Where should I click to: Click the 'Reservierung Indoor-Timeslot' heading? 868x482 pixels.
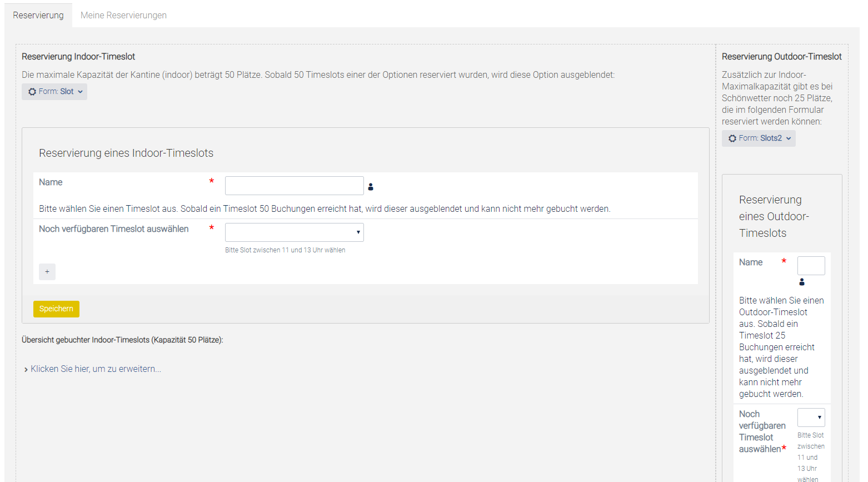78,57
